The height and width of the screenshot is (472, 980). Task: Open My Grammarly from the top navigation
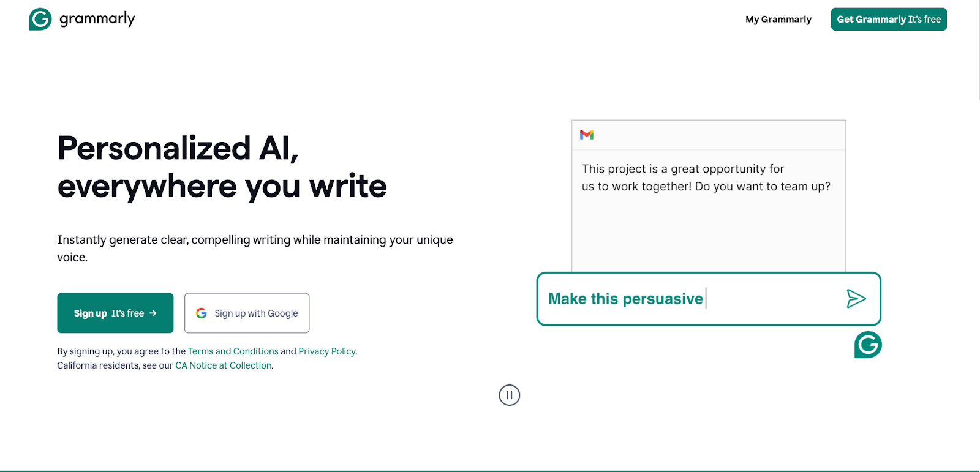778,20
